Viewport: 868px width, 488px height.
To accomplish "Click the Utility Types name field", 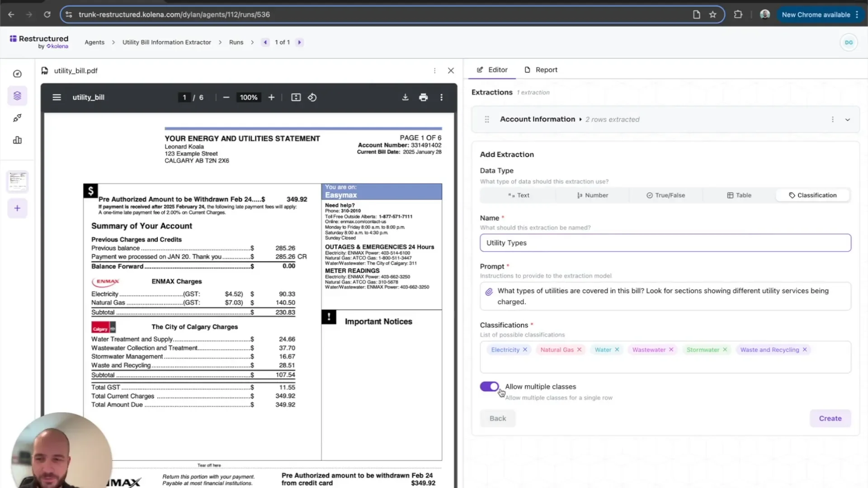I will pos(665,243).
